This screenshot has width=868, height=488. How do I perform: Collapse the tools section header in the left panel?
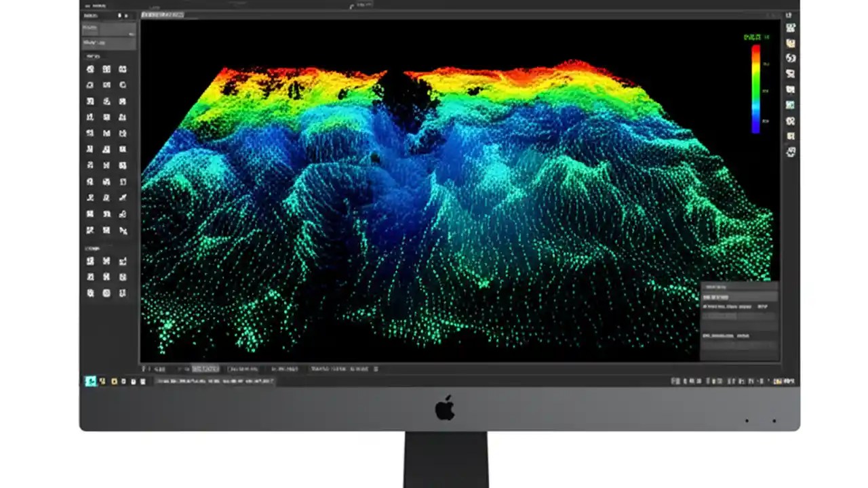pyautogui.click(x=92, y=56)
